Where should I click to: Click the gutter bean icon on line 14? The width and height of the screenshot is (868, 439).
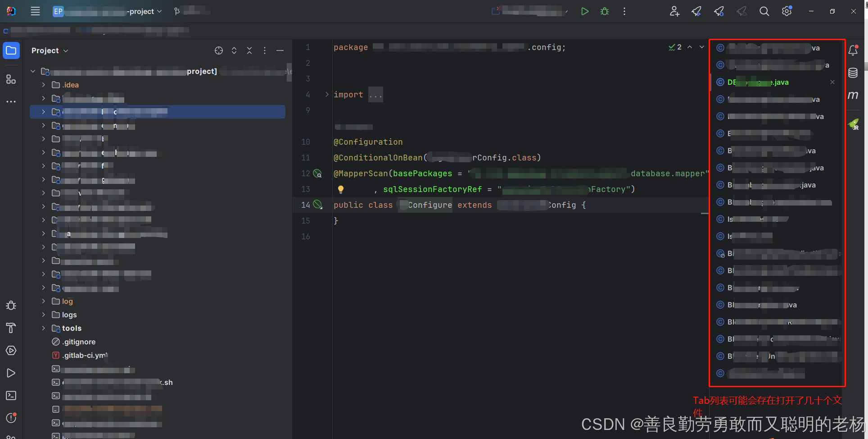[x=317, y=205]
